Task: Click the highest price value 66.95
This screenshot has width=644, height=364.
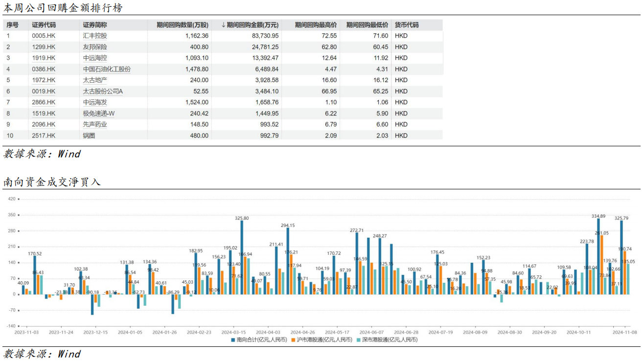Action: pyautogui.click(x=329, y=91)
